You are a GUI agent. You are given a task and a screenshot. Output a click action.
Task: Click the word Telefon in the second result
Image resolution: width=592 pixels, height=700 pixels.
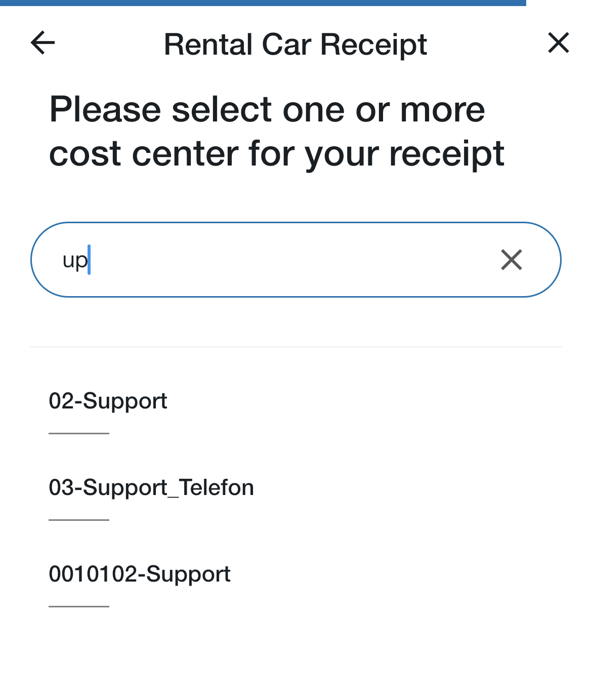point(217,488)
